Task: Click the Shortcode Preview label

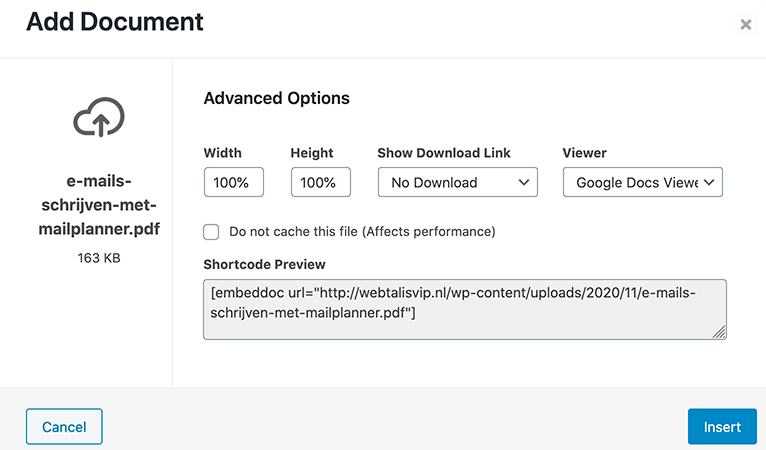Action: pyautogui.click(x=264, y=264)
